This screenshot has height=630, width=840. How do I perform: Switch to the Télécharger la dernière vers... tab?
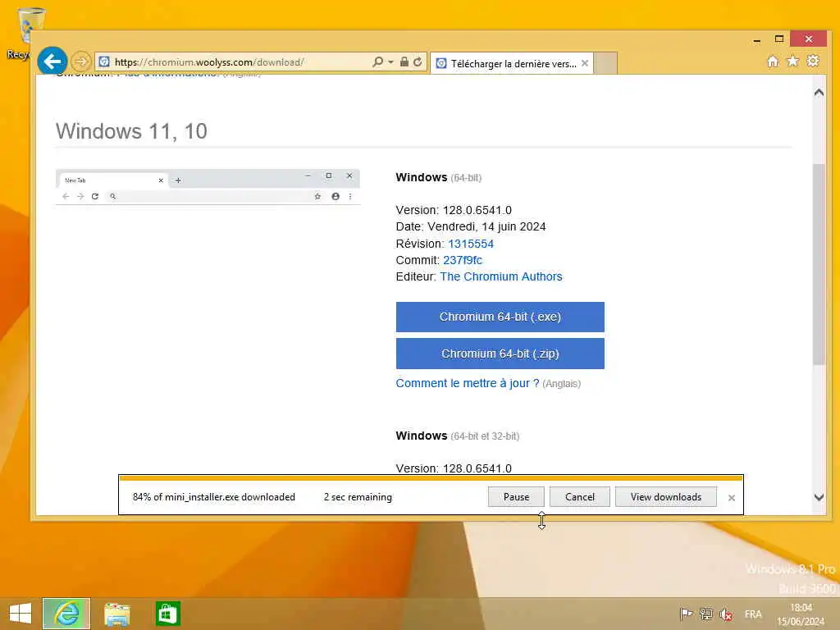coord(513,64)
